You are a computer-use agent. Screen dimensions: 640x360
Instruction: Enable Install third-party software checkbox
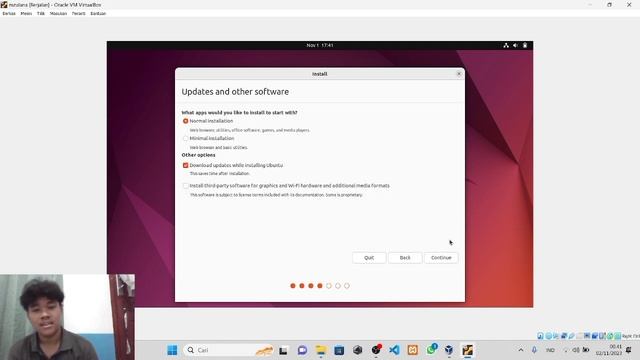point(185,186)
